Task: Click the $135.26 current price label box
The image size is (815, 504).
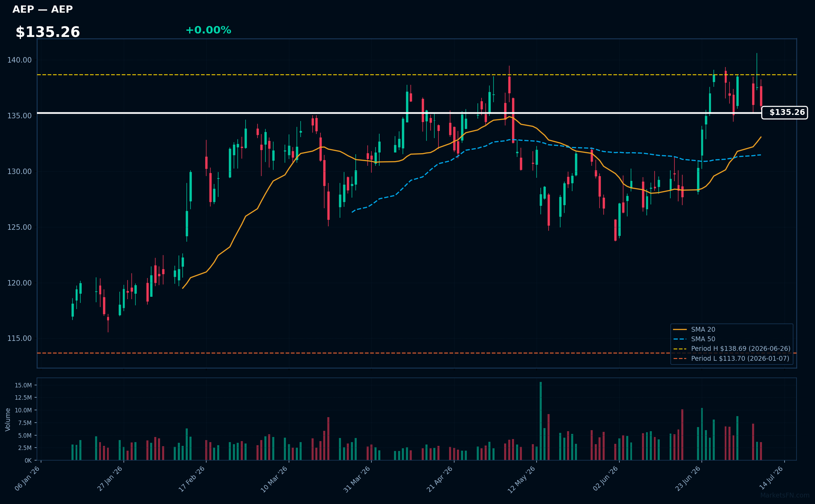Action: 785,112
